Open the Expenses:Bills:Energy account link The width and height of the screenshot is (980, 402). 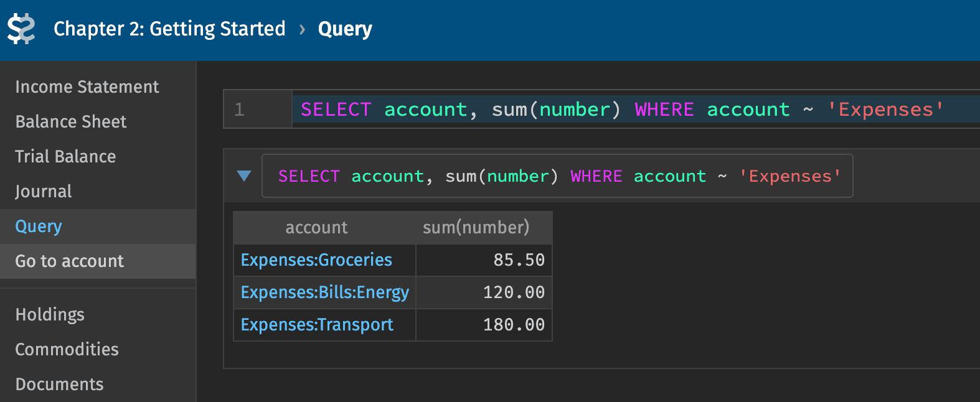point(325,292)
